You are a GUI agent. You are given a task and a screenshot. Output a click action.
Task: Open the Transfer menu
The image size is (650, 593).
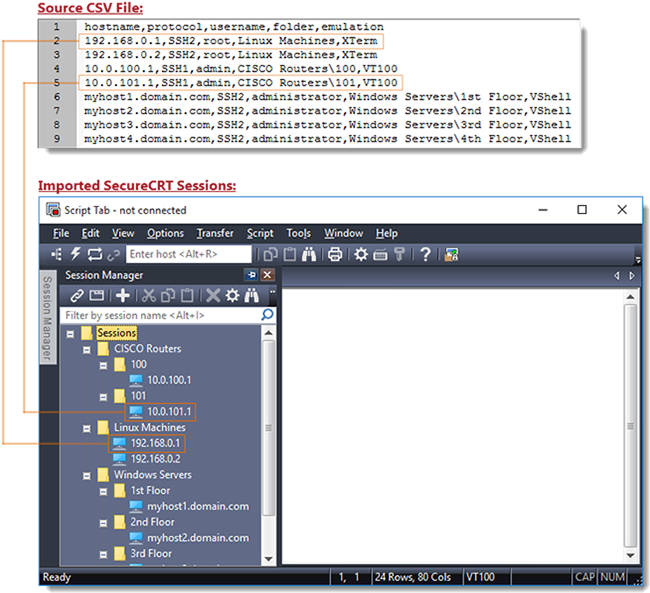pos(215,233)
